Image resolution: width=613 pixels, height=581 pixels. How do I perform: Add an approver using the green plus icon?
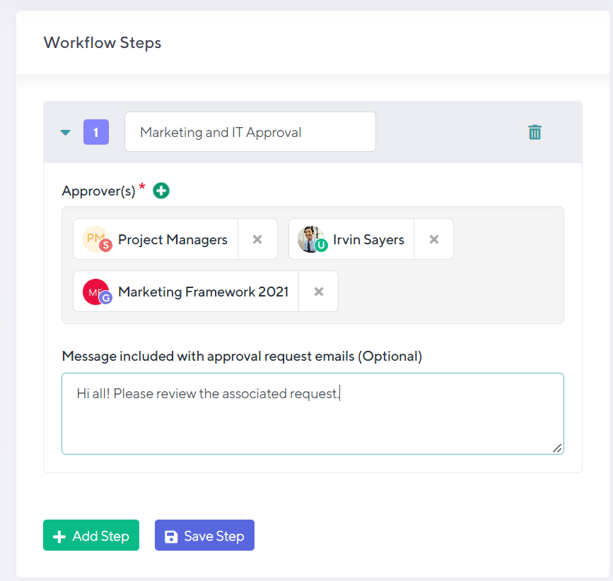point(161,191)
